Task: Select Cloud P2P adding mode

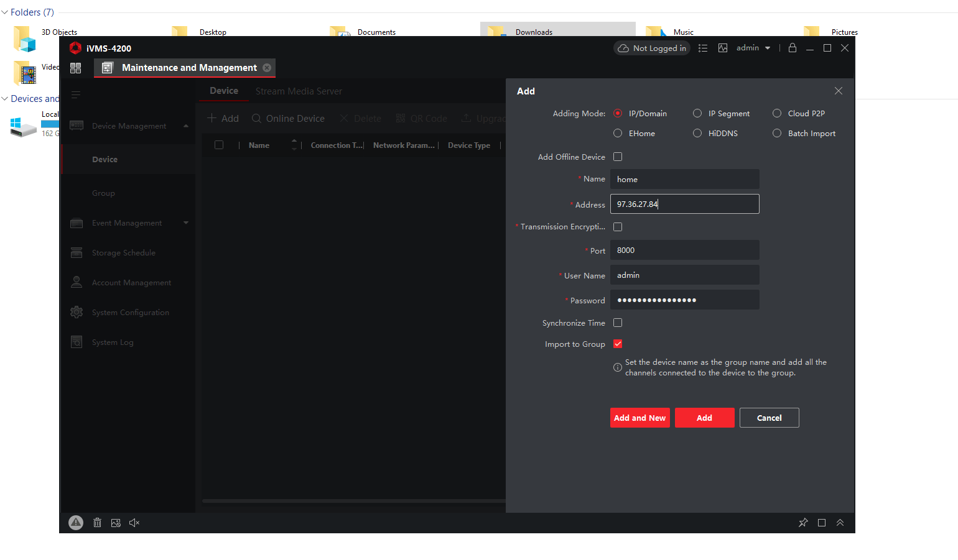Action: click(777, 113)
